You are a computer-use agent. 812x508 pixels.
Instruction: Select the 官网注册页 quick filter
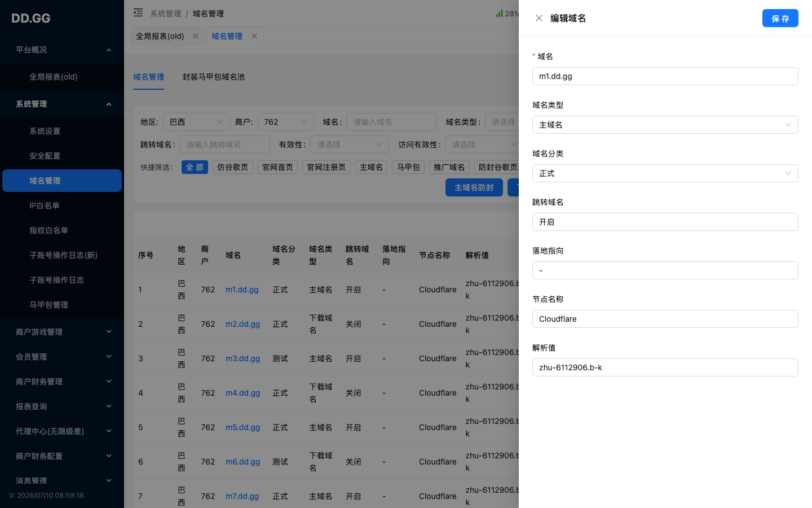tap(326, 167)
